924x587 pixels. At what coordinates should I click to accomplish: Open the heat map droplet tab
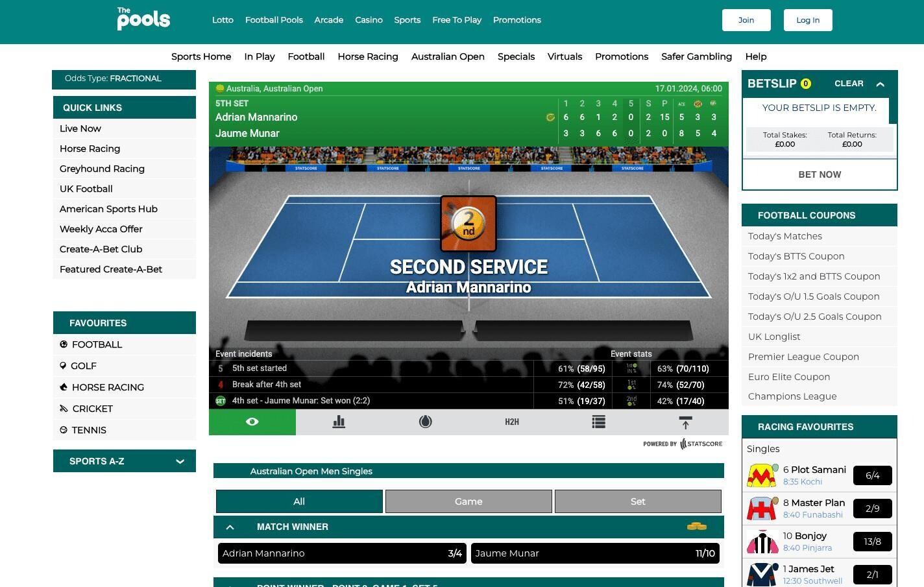[425, 422]
